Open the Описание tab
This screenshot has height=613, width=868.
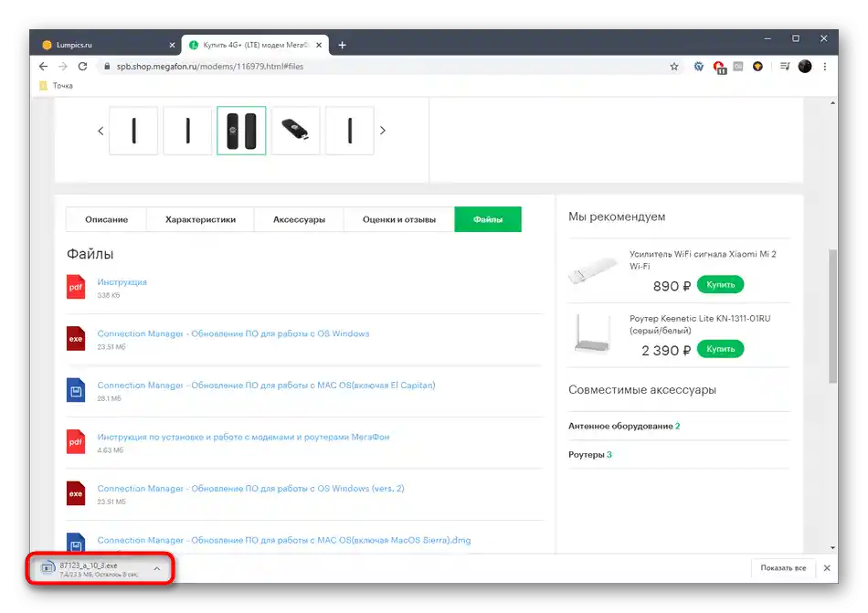tap(106, 219)
